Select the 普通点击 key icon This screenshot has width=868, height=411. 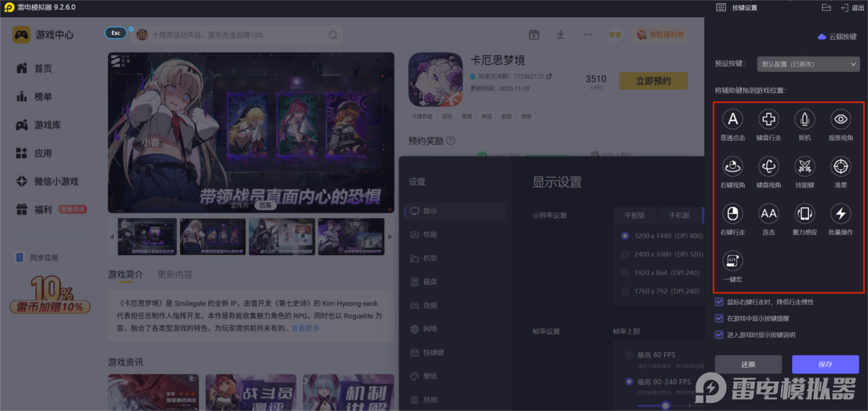[x=733, y=120]
